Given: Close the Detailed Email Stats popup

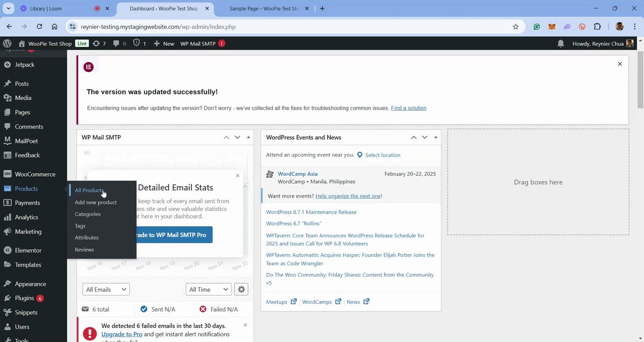Looking at the screenshot, I should pos(238,175).
